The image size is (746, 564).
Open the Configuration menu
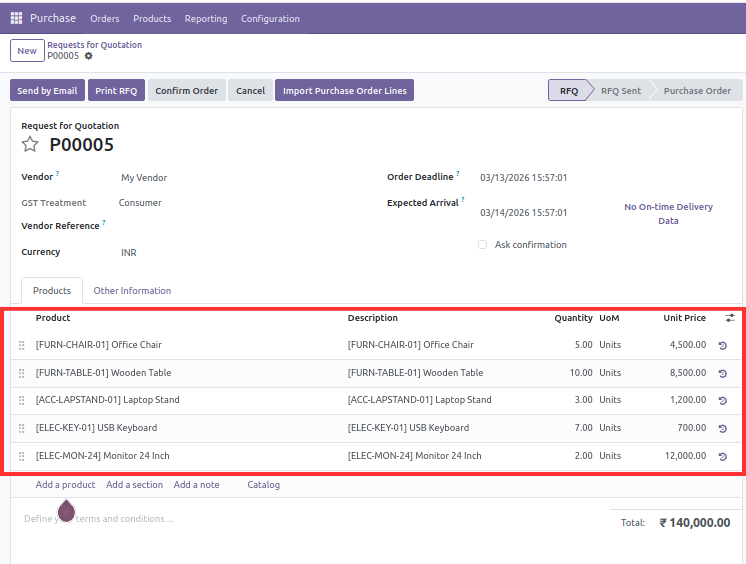click(270, 19)
